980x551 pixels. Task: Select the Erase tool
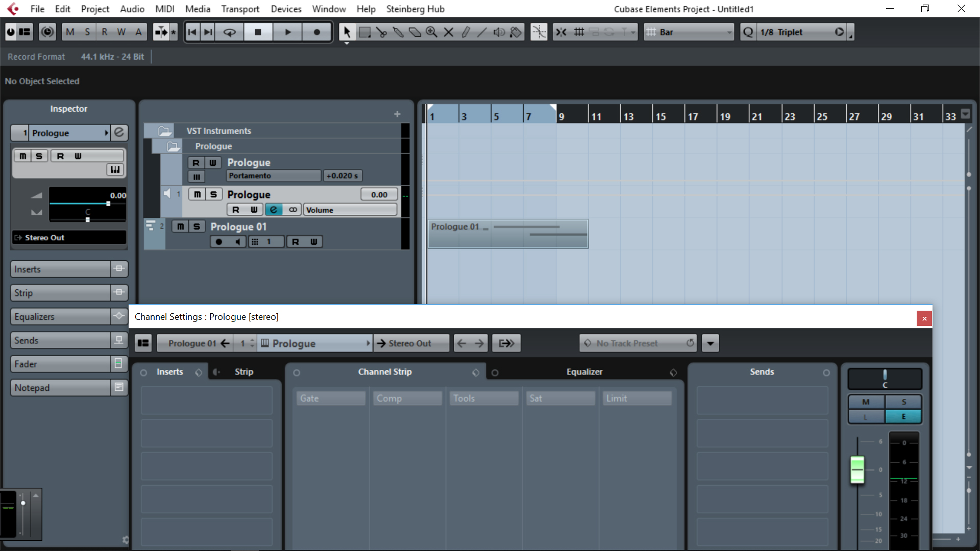point(415,32)
